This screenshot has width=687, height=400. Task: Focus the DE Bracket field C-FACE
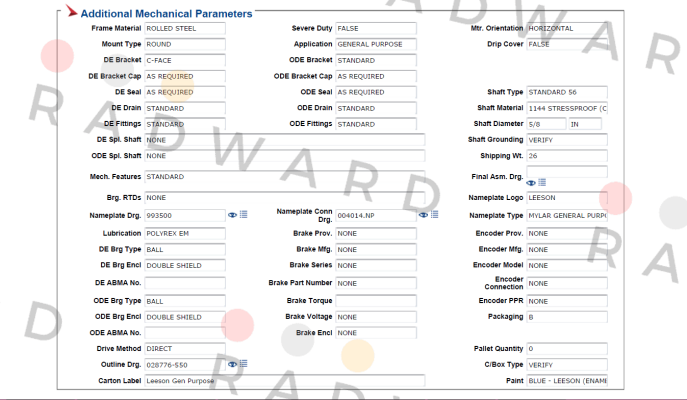pos(185,60)
